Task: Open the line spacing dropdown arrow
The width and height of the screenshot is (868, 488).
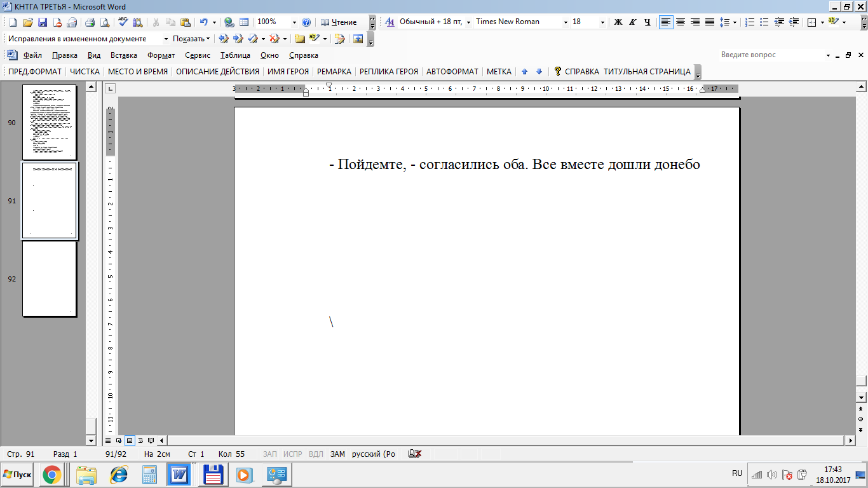Action: pos(735,22)
